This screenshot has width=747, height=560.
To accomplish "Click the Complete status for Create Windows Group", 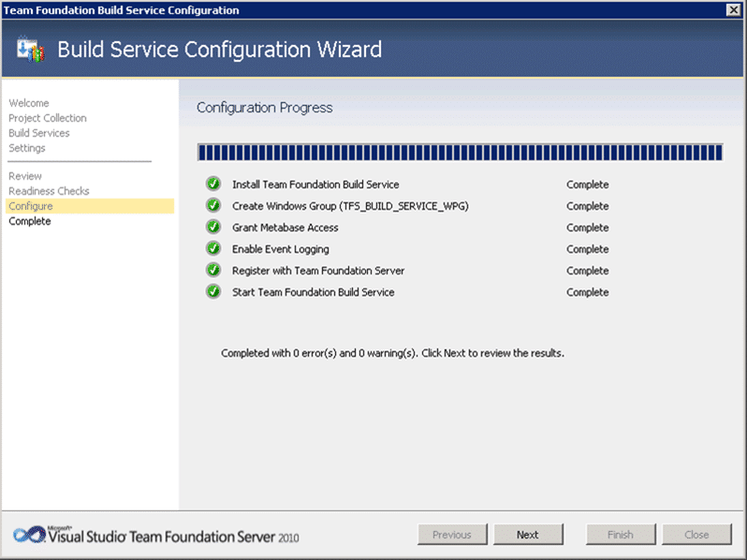I will pyautogui.click(x=588, y=206).
